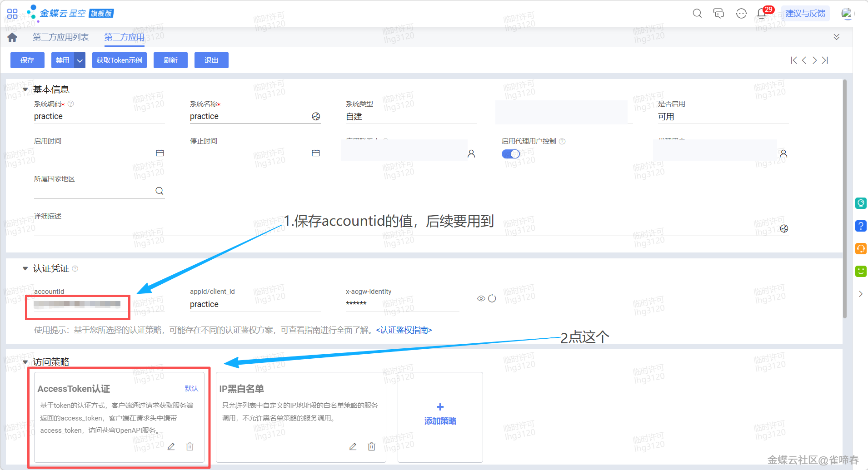Switch to 第三方应用列表 tab
Screen dimensions: 868x470
(x=61, y=37)
